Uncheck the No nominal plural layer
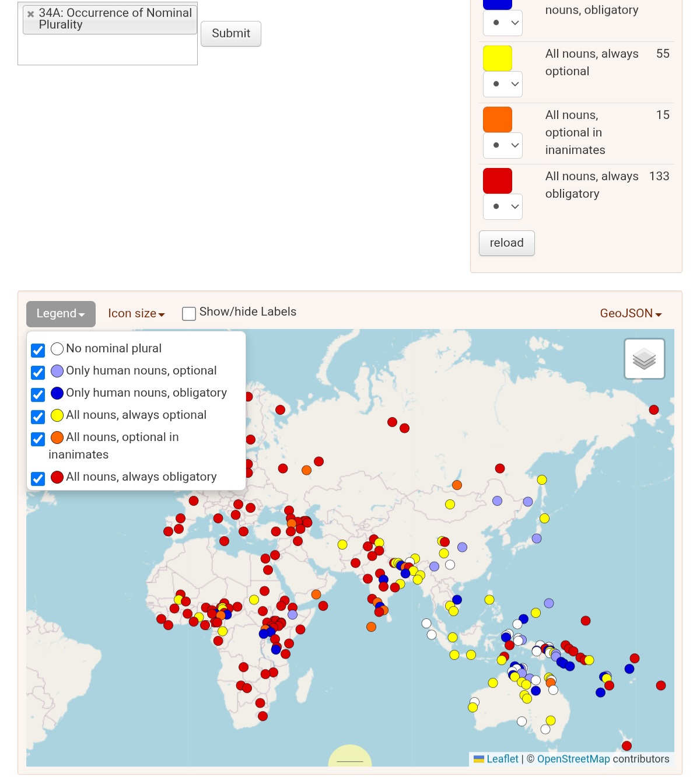Viewport: 700px width, 777px height. click(38, 350)
